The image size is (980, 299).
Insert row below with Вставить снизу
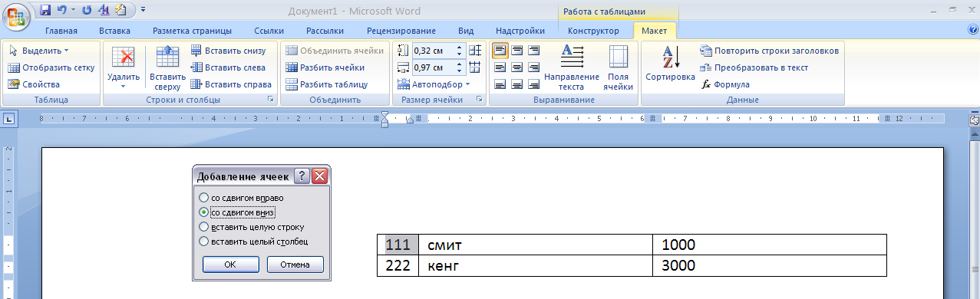(x=228, y=51)
